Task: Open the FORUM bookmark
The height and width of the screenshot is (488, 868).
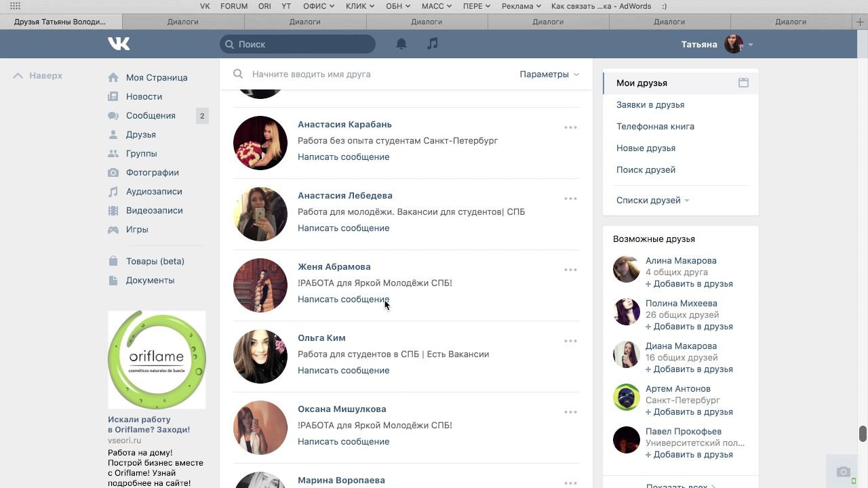Action: [x=234, y=6]
